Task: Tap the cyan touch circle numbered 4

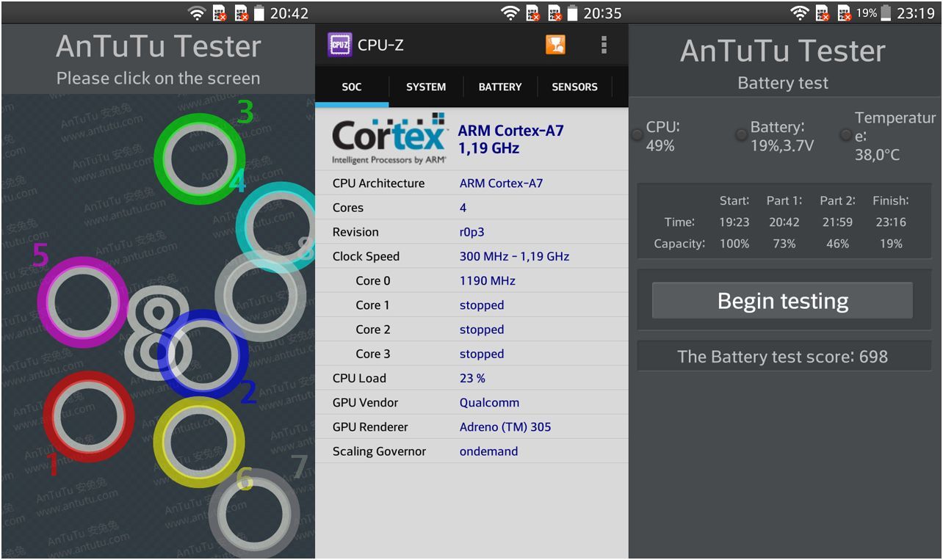Action: click(277, 226)
